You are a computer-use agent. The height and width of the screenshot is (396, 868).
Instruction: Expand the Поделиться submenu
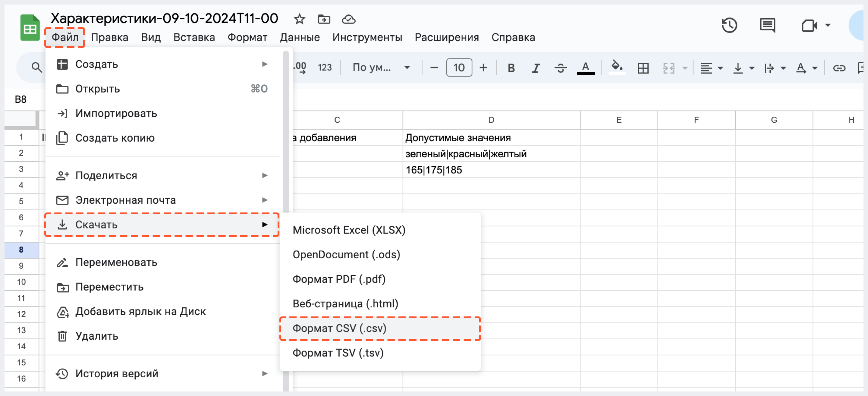click(x=162, y=175)
